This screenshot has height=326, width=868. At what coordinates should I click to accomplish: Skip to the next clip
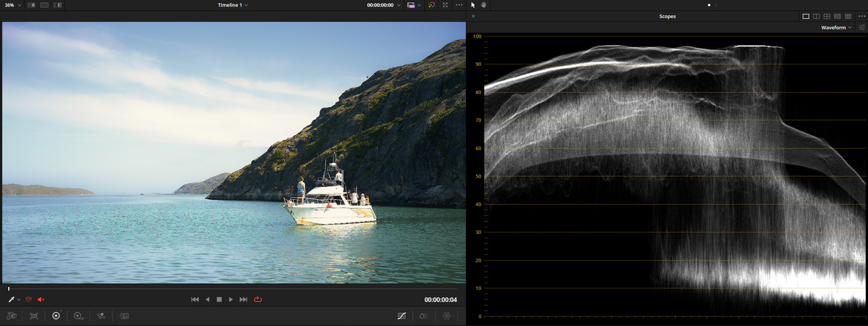[x=244, y=299]
